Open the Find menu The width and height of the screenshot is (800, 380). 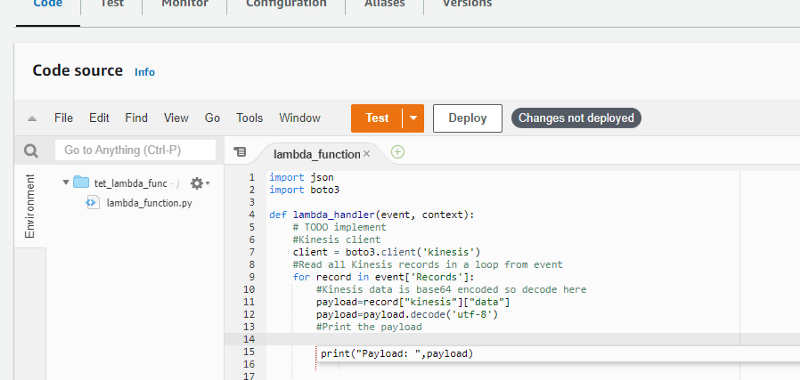pyautogui.click(x=136, y=118)
